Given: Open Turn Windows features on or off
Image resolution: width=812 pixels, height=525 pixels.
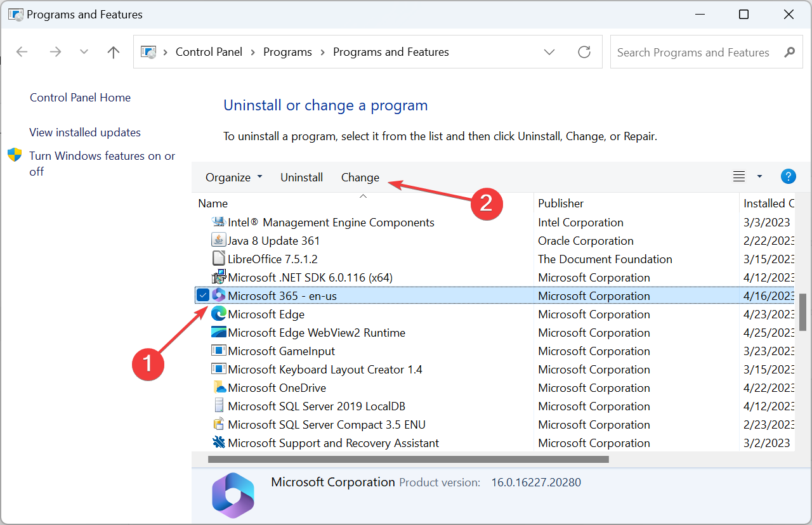Looking at the screenshot, I should (x=102, y=164).
